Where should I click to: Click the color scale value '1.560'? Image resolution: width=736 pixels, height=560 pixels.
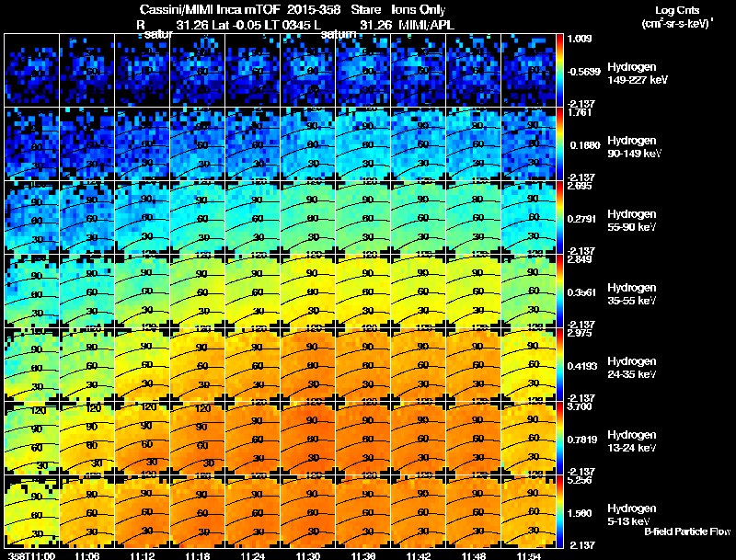coord(580,514)
